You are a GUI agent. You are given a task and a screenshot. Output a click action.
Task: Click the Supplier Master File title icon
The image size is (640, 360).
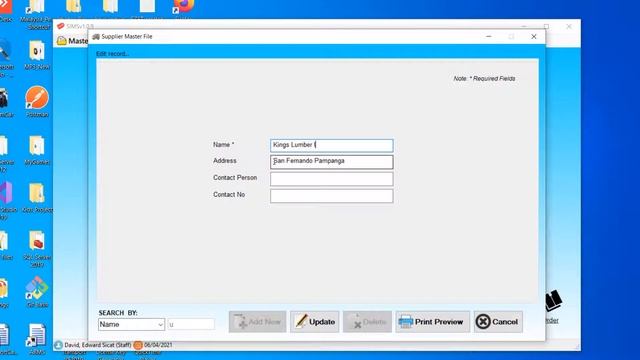tap(96, 37)
